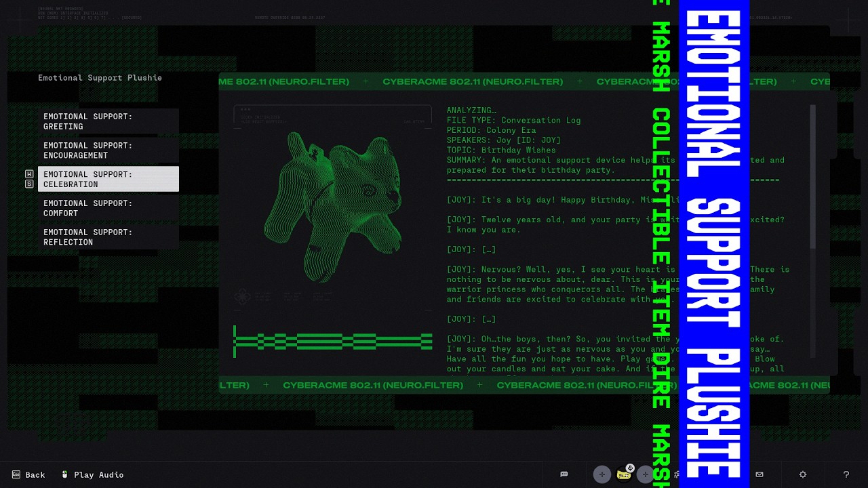Select Emotional Support: Comfort entry

pos(108,208)
